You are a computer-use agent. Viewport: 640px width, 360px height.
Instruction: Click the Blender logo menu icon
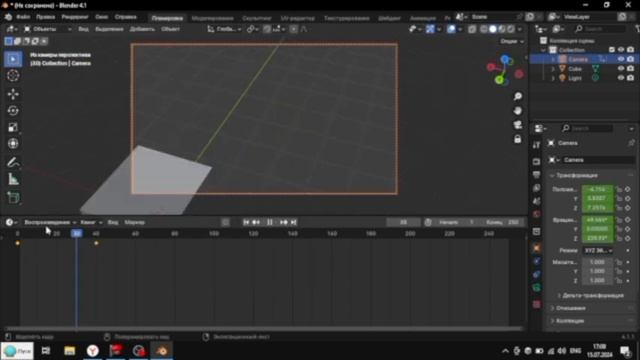click(8, 17)
